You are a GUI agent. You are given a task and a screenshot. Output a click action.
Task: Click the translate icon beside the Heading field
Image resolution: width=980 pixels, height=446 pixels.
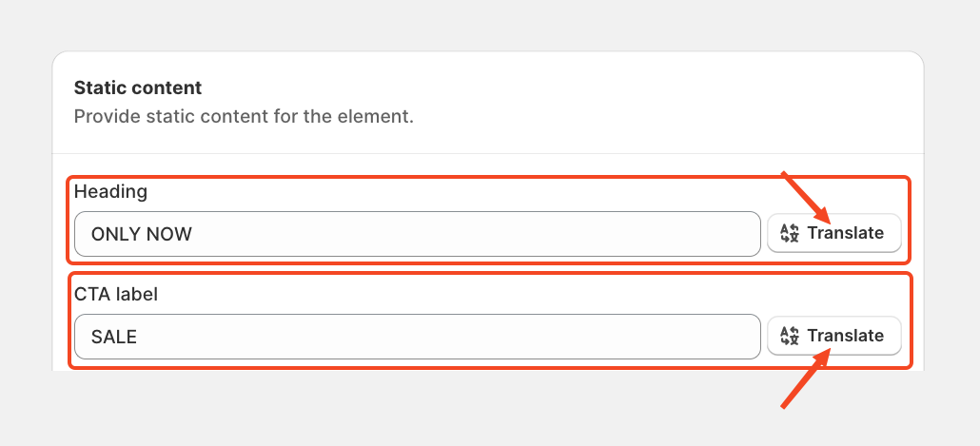[790, 233]
